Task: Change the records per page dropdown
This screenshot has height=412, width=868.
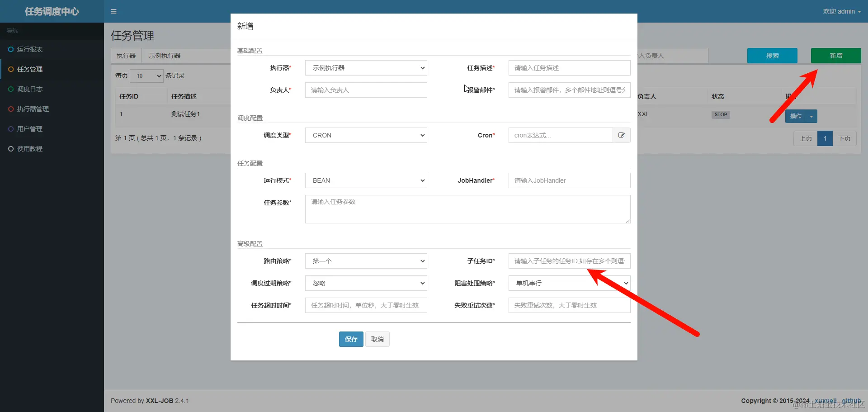Action: click(147, 76)
